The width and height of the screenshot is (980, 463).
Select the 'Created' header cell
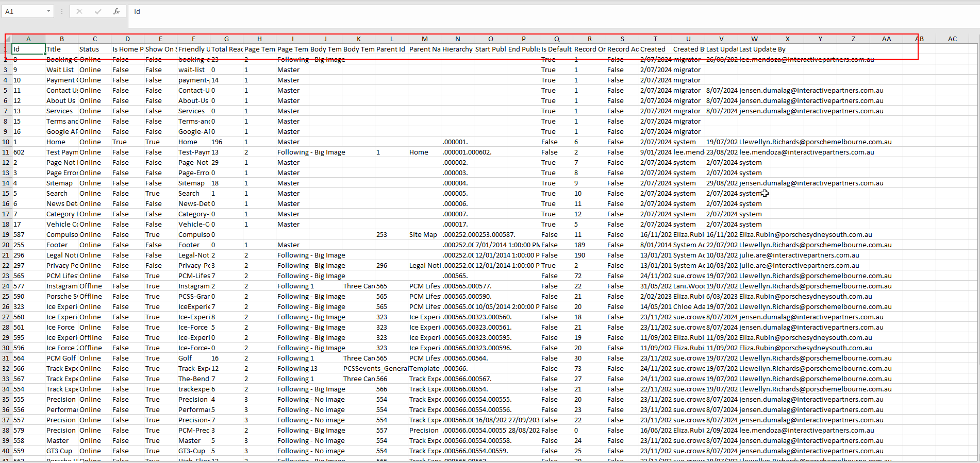[x=655, y=49]
